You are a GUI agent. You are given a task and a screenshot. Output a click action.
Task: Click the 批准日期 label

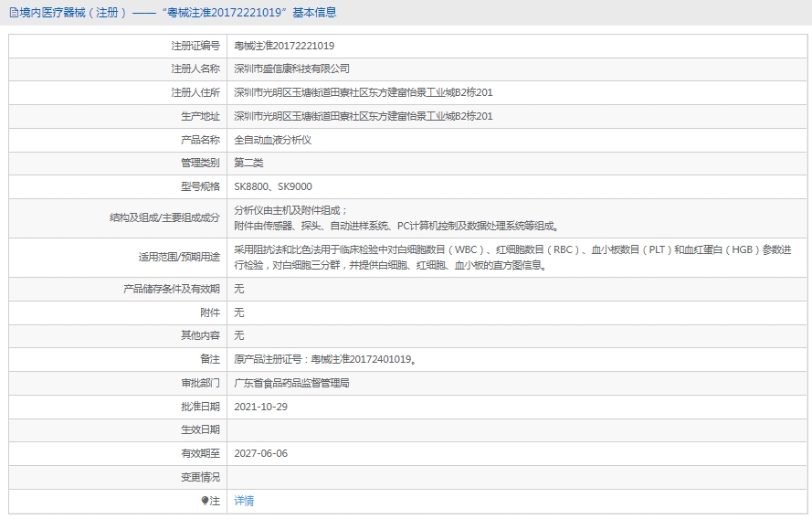pos(200,408)
